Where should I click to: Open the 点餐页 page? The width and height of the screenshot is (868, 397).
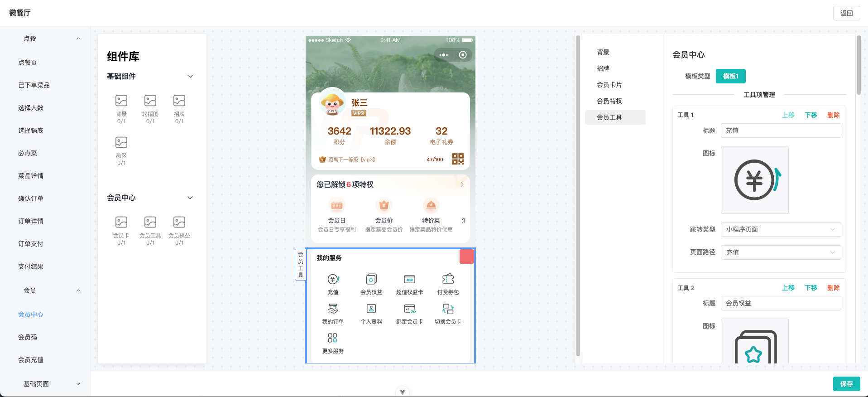tap(28, 63)
